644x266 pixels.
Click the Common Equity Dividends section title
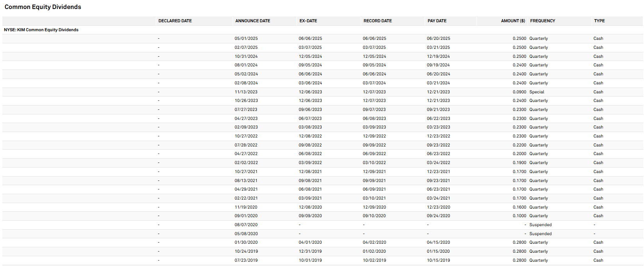point(43,7)
